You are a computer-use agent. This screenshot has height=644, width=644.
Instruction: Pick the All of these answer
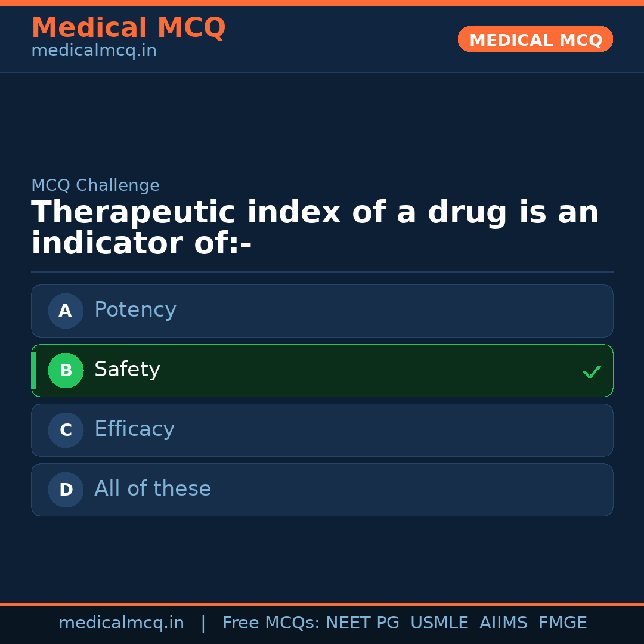point(153,489)
